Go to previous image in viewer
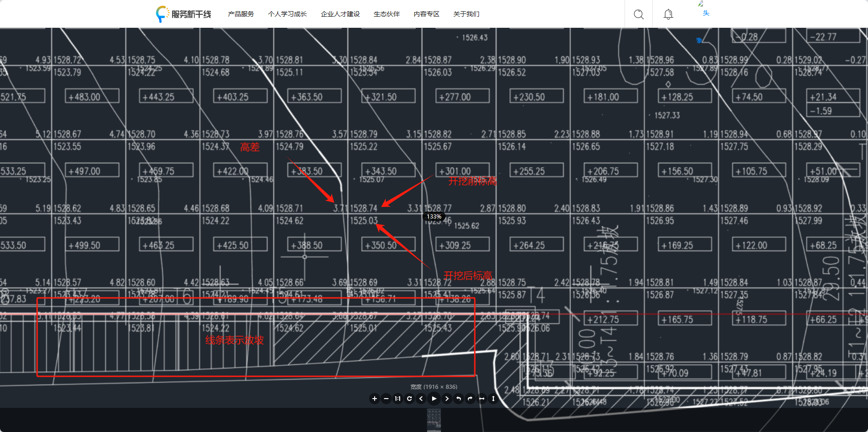This screenshot has height=432, width=868. (x=421, y=399)
